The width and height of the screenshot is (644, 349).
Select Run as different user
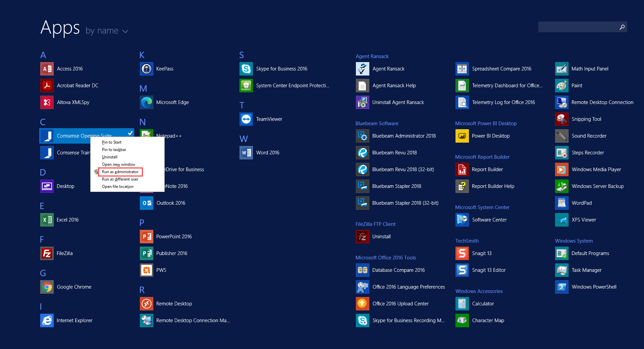[x=120, y=179]
